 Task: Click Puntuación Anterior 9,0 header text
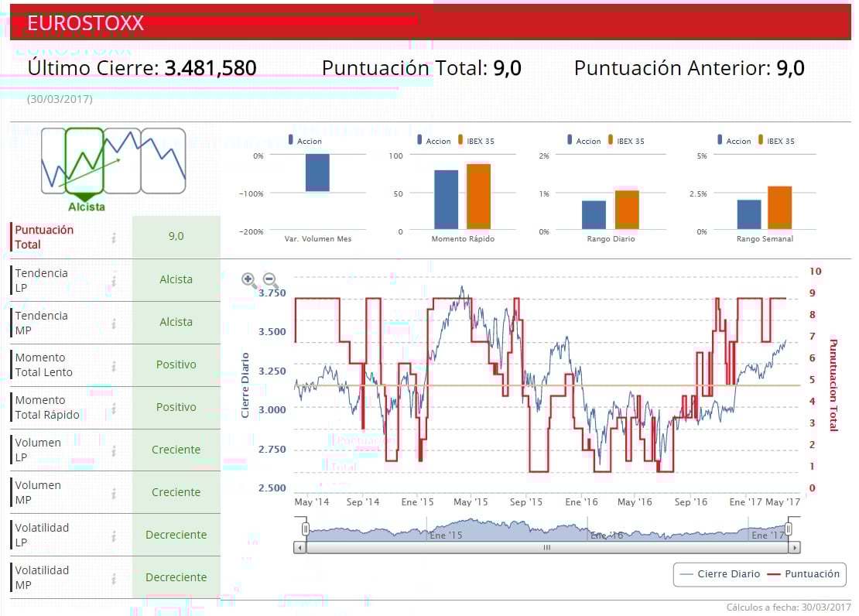[x=690, y=68]
